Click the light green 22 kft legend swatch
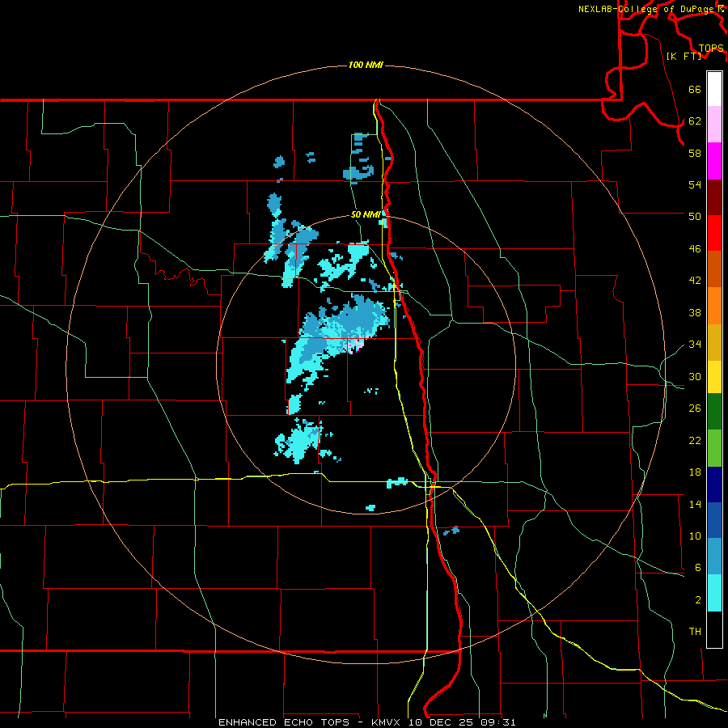 coord(714,448)
